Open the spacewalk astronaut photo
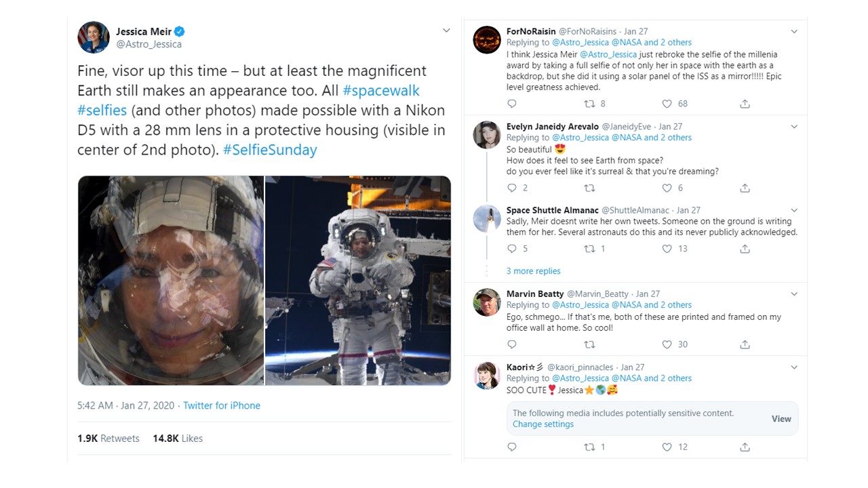 [358, 281]
